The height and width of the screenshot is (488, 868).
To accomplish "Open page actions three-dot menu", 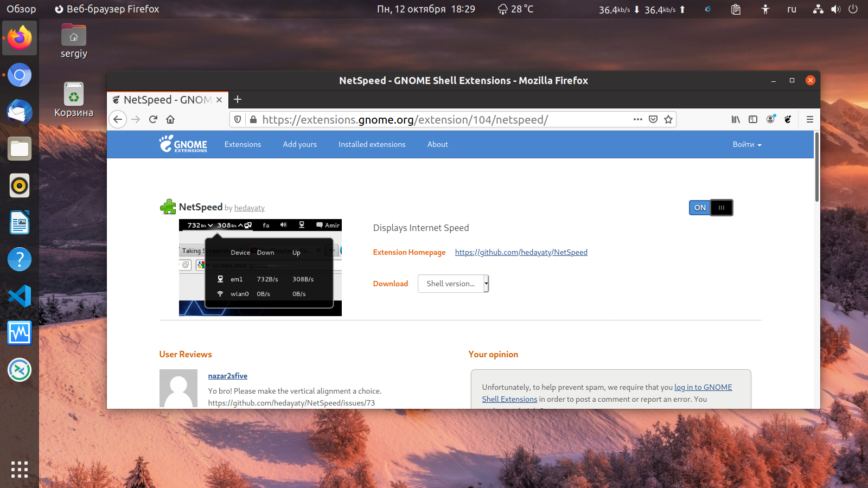I will click(638, 119).
